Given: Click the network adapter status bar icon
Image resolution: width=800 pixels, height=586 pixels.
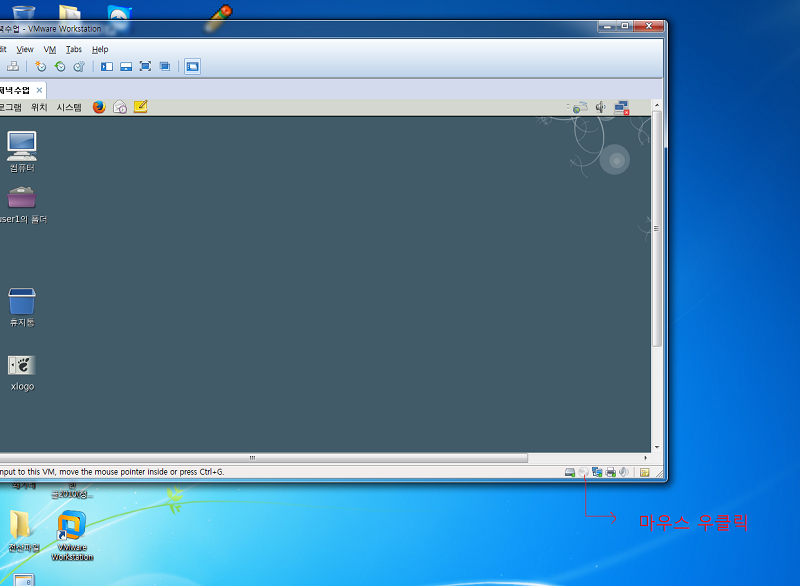Looking at the screenshot, I should point(596,472).
